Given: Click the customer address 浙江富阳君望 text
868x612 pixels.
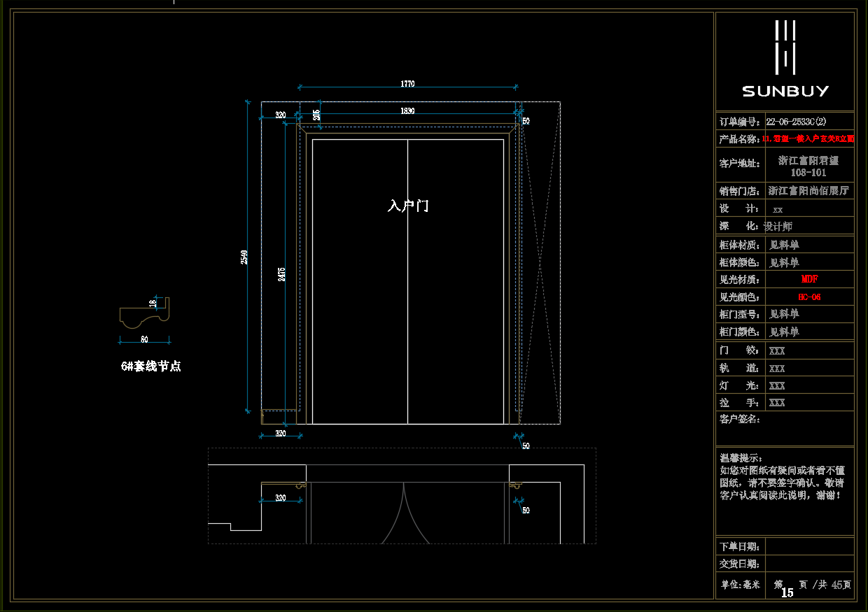Looking at the screenshot, I should click(808, 160).
